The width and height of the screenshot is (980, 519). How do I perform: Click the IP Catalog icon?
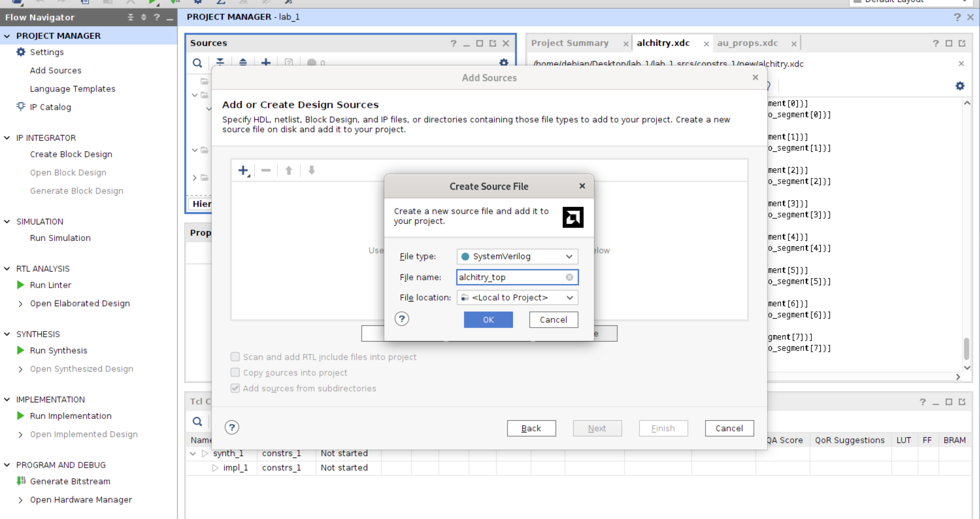[21, 107]
